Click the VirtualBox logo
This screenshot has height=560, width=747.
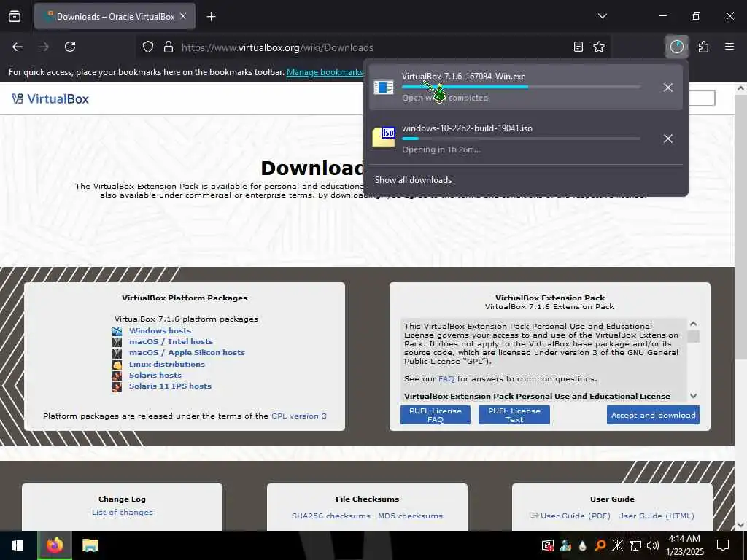click(50, 98)
